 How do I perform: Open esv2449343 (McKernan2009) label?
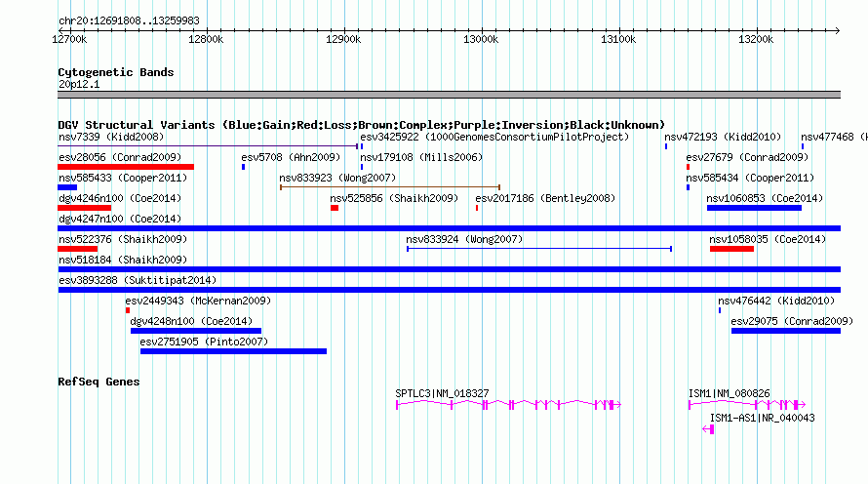click(x=198, y=302)
